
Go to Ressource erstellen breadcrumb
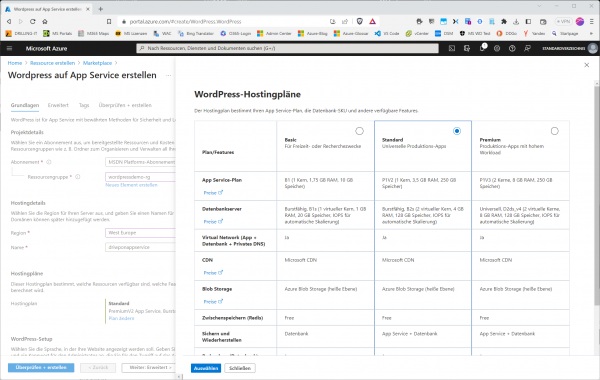point(52,63)
